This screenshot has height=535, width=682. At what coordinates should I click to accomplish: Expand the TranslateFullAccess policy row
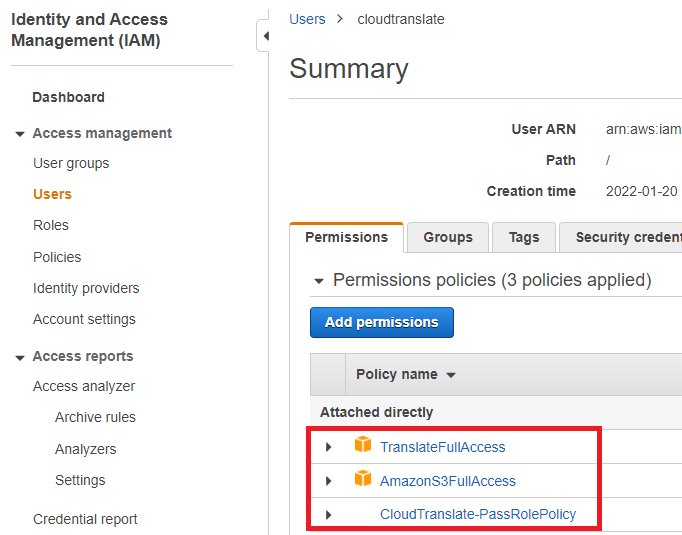coord(329,447)
